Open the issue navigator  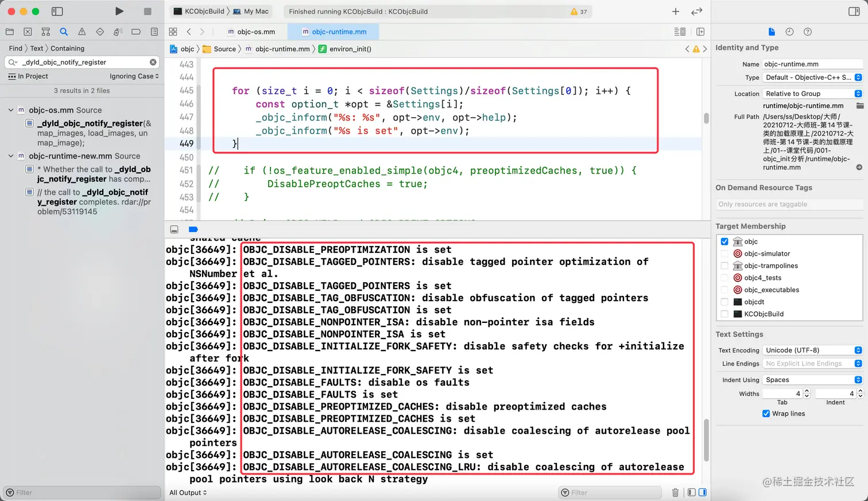tap(82, 32)
